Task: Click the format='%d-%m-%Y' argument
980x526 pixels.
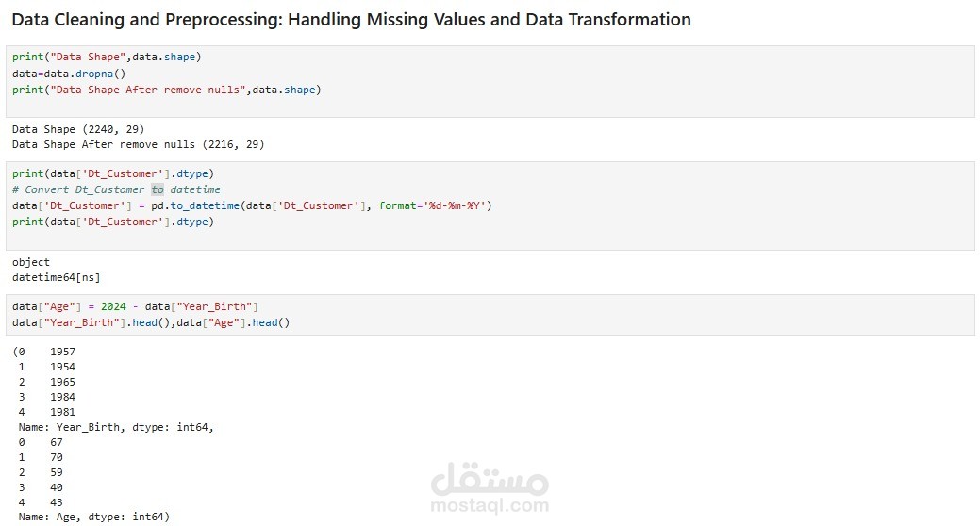Action: 432,205
